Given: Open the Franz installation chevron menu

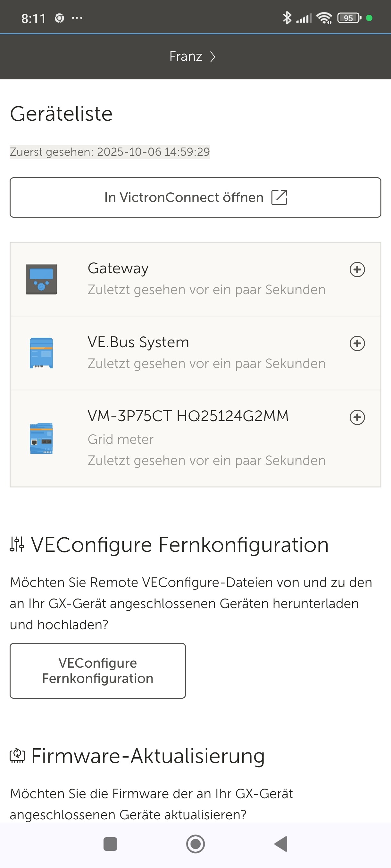Looking at the screenshot, I should point(212,57).
